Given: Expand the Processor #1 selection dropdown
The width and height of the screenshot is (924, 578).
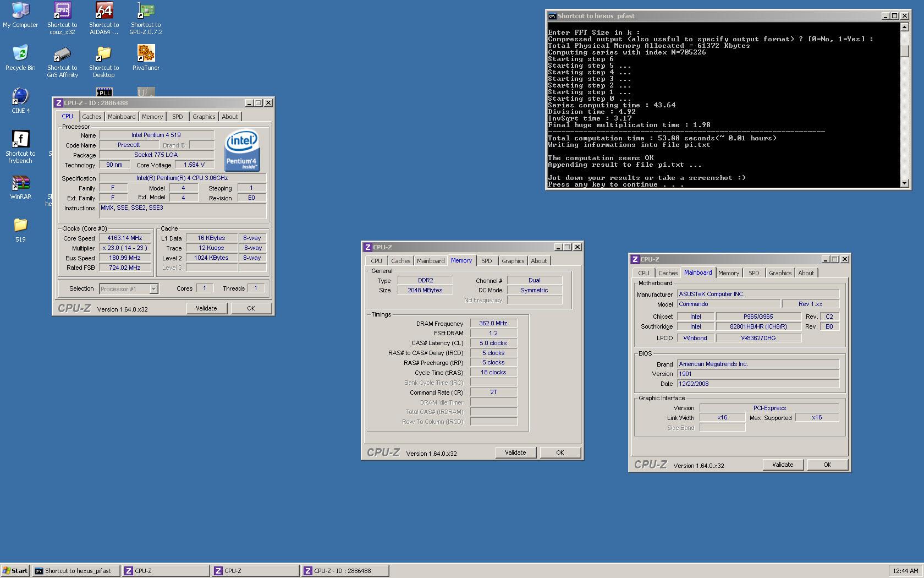Looking at the screenshot, I should pos(153,288).
